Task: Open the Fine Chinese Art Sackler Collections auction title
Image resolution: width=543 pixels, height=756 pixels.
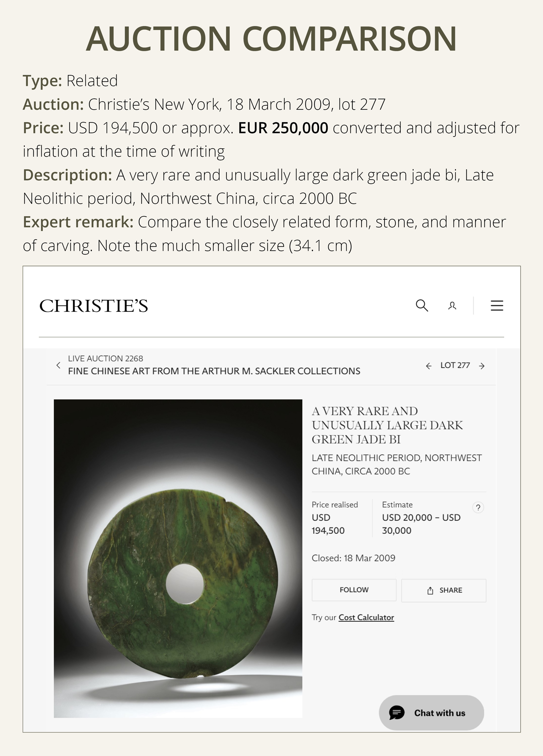Action: tap(214, 371)
